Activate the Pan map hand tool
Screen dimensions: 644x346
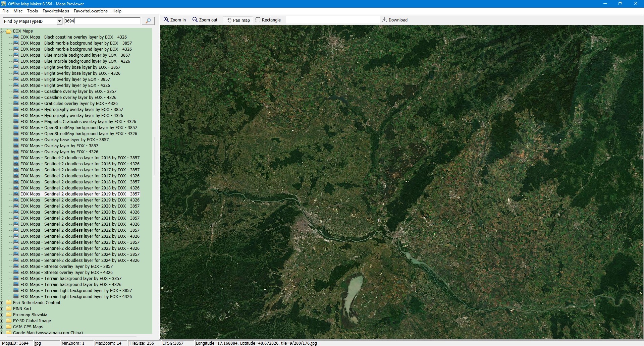[238, 20]
